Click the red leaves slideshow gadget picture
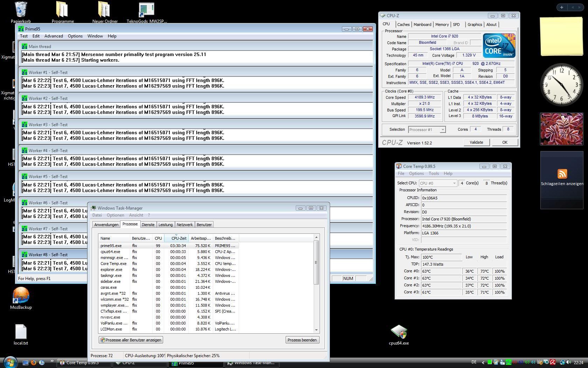Image resolution: width=588 pixels, height=368 pixels. [x=562, y=129]
